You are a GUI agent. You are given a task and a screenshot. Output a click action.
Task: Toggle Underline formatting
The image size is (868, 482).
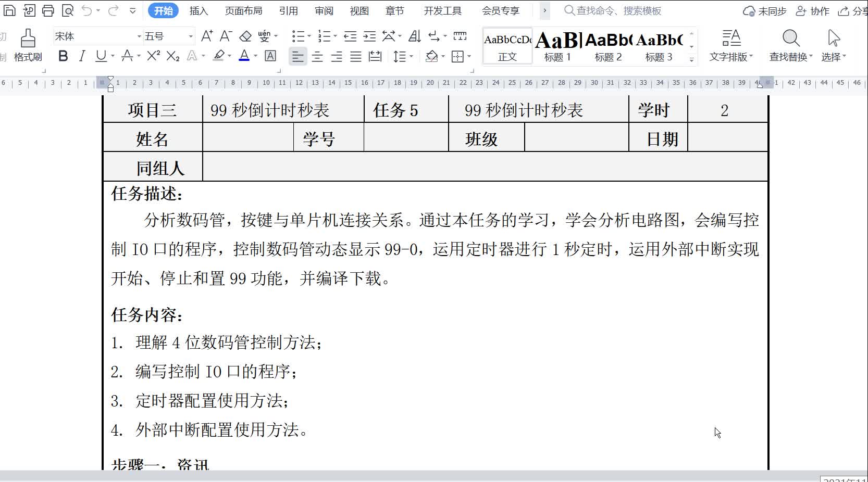(101, 56)
